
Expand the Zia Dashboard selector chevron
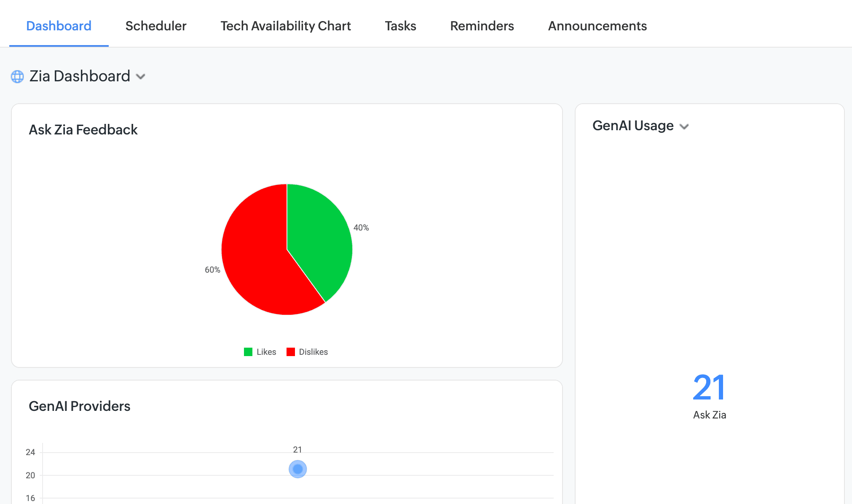coord(141,77)
